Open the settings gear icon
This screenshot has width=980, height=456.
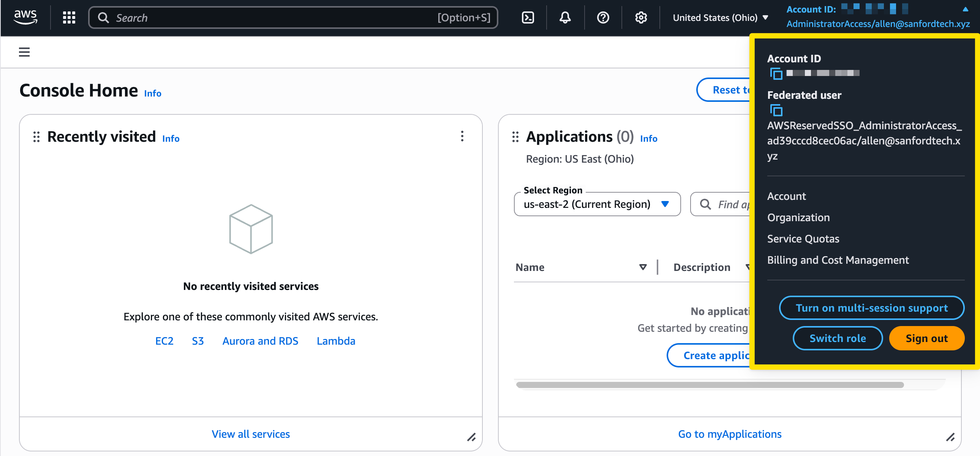click(641, 17)
